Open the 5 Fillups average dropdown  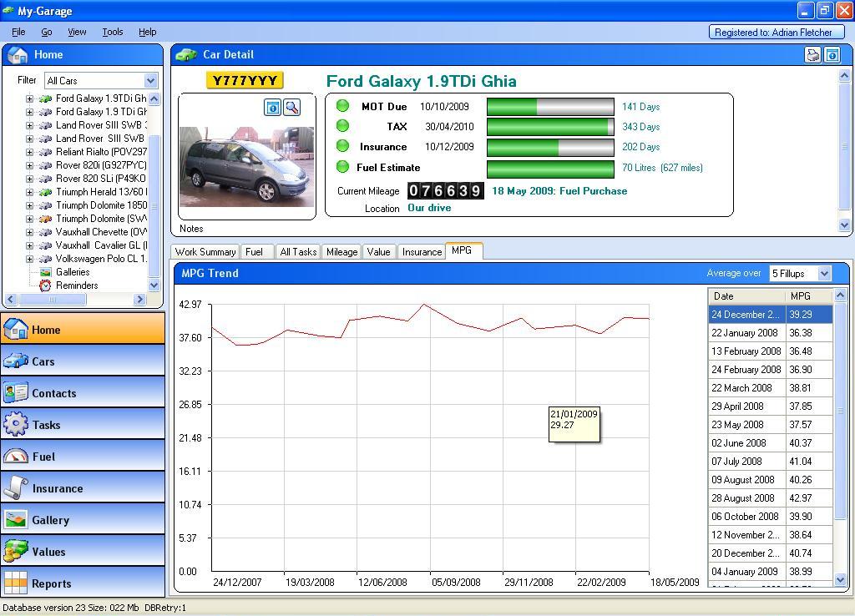point(824,274)
